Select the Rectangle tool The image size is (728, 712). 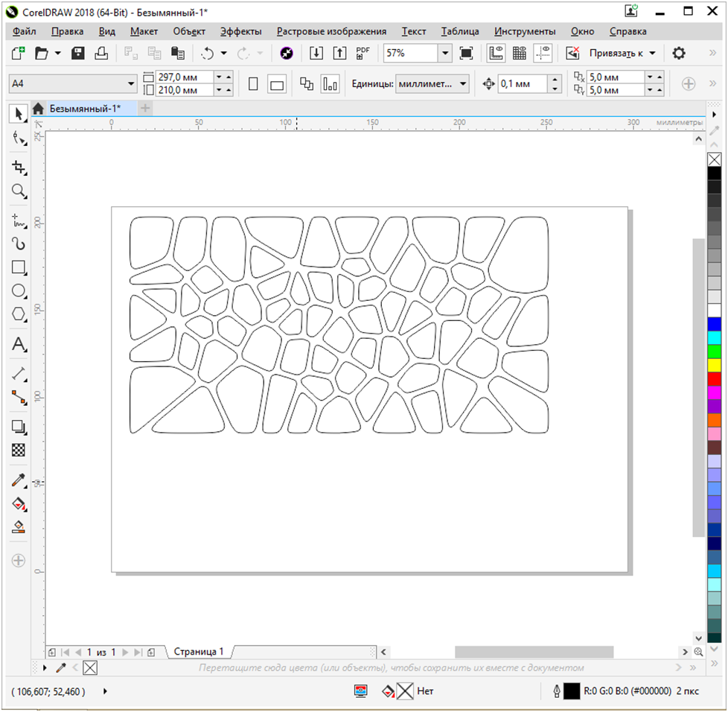[18, 267]
